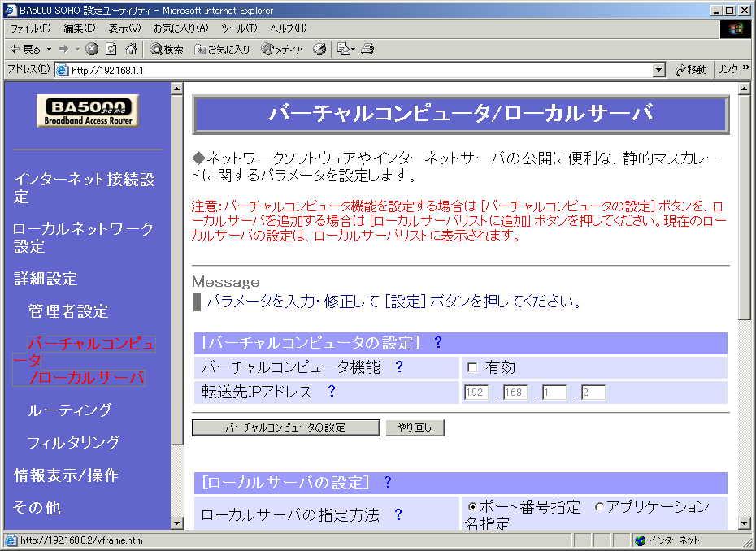Click the Home icon in toolbar
This screenshot has height=551, width=756.
click(130, 50)
